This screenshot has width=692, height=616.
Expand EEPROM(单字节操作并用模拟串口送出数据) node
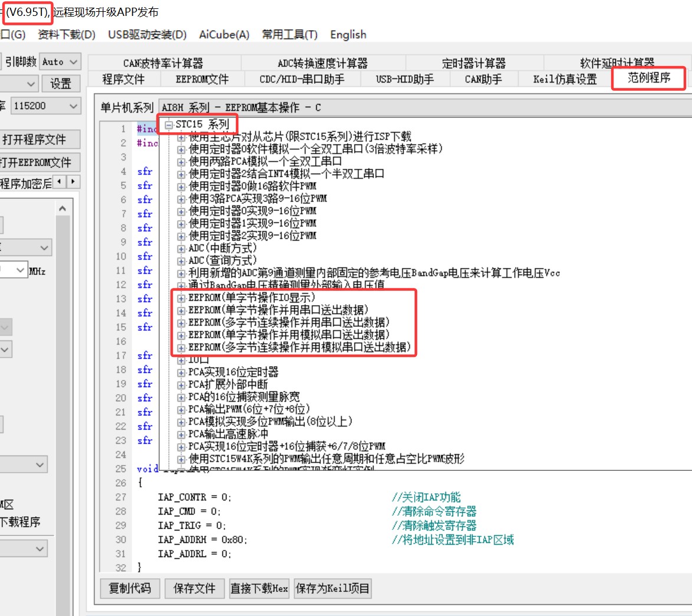[181, 335]
